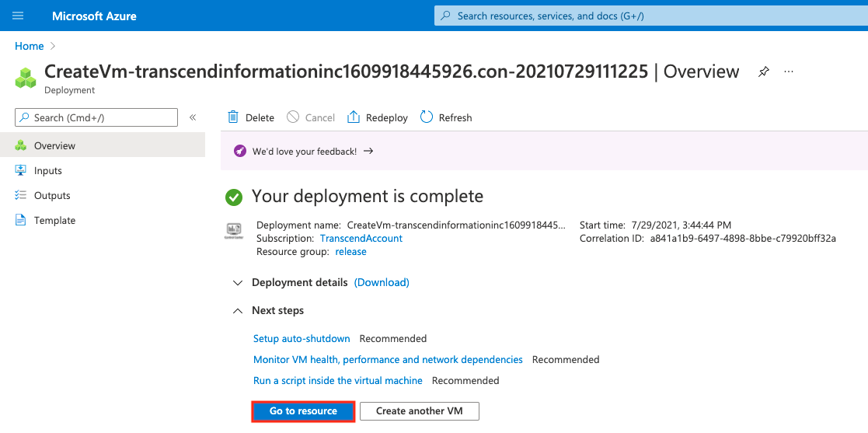Image resolution: width=868 pixels, height=433 pixels.
Task: Open the release resource group link
Action: click(x=351, y=251)
